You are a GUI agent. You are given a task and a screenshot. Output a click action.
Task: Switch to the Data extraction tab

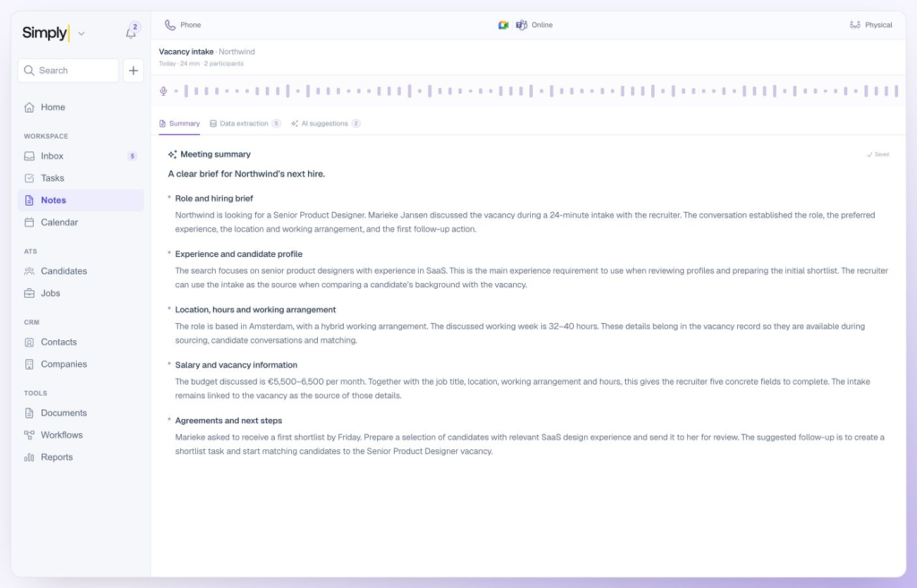click(x=245, y=124)
